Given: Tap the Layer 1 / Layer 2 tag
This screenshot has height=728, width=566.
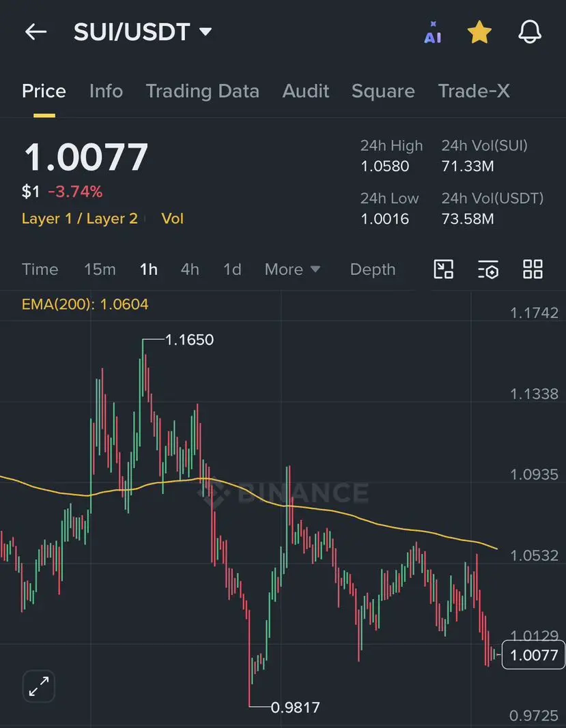Looking at the screenshot, I should 79,219.
